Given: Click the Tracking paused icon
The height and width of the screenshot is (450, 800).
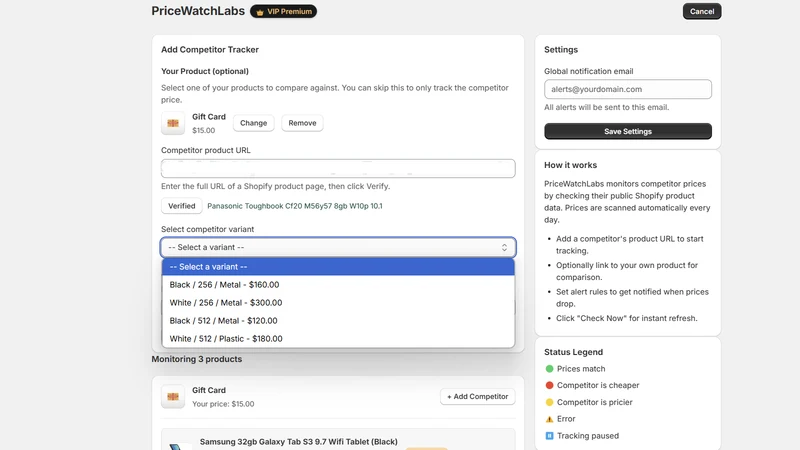Looking at the screenshot, I should (x=549, y=436).
